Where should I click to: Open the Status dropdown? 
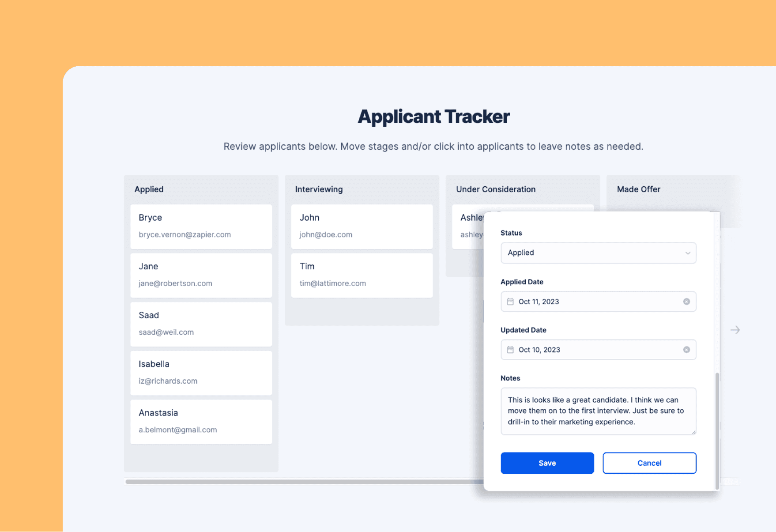598,253
